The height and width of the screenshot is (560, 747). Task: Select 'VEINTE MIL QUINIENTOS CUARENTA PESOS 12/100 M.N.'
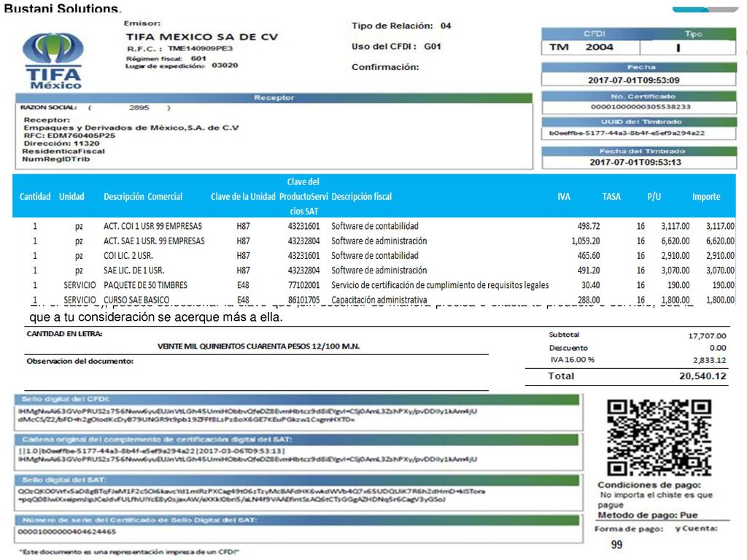pos(258,346)
